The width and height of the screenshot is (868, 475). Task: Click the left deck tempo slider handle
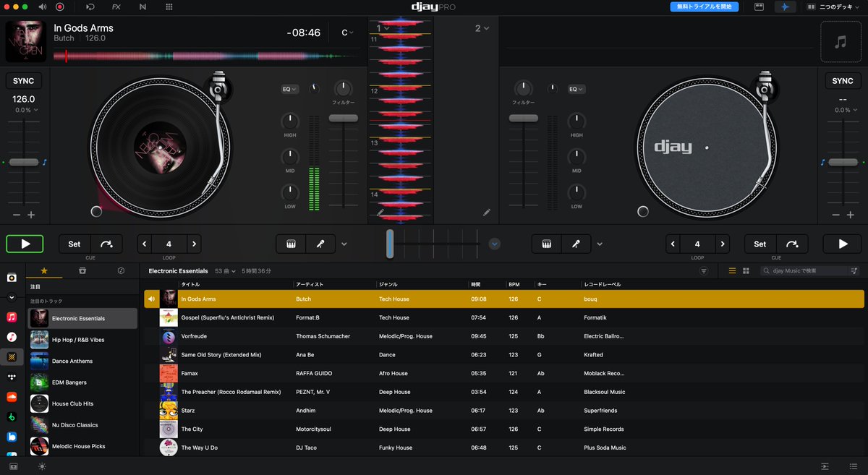(x=24, y=162)
